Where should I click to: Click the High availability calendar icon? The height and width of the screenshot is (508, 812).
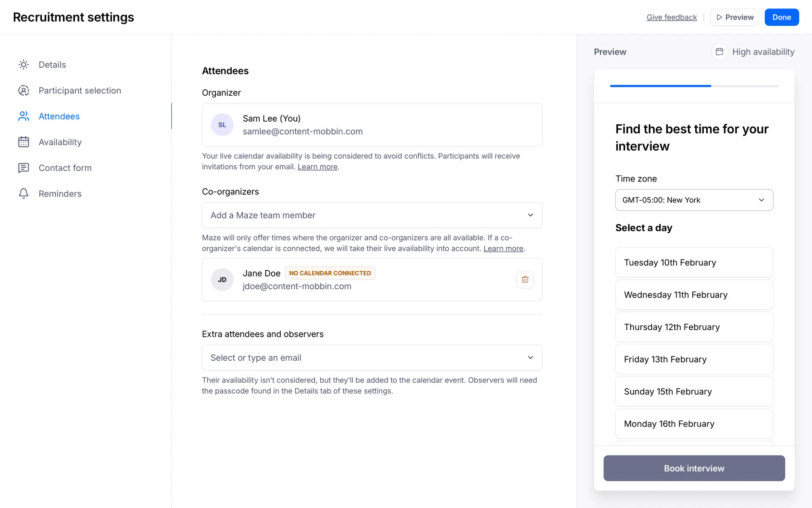pyautogui.click(x=719, y=52)
